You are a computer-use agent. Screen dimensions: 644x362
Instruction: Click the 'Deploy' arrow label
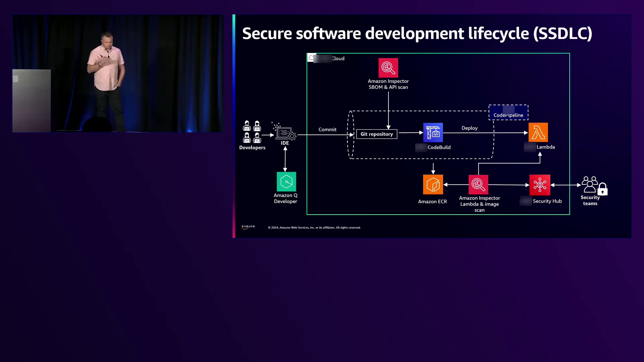470,128
